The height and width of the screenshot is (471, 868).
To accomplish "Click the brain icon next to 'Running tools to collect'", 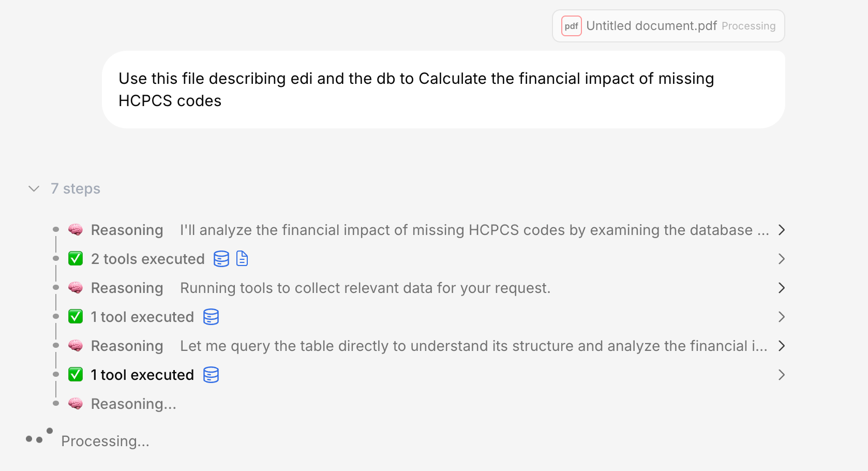I will click(x=76, y=288).
